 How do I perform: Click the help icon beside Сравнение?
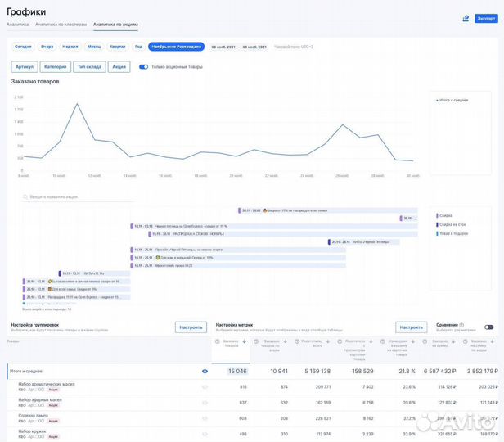coord(462,325)
